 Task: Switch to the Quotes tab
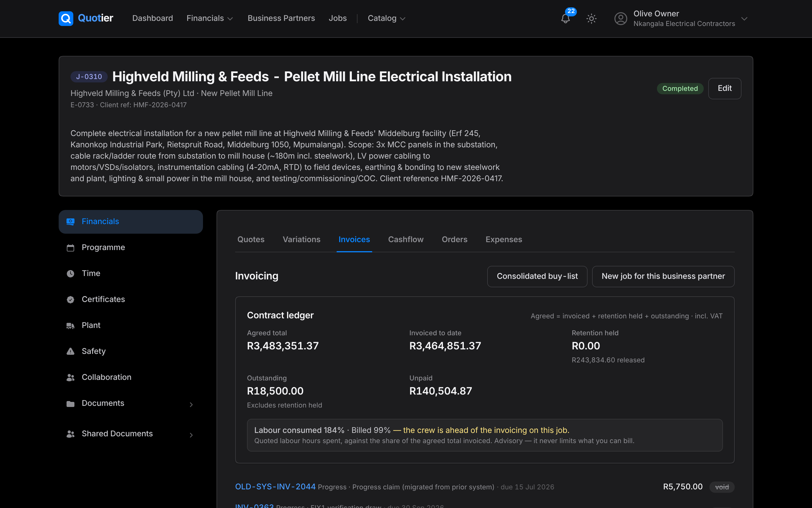click(251, 240)
